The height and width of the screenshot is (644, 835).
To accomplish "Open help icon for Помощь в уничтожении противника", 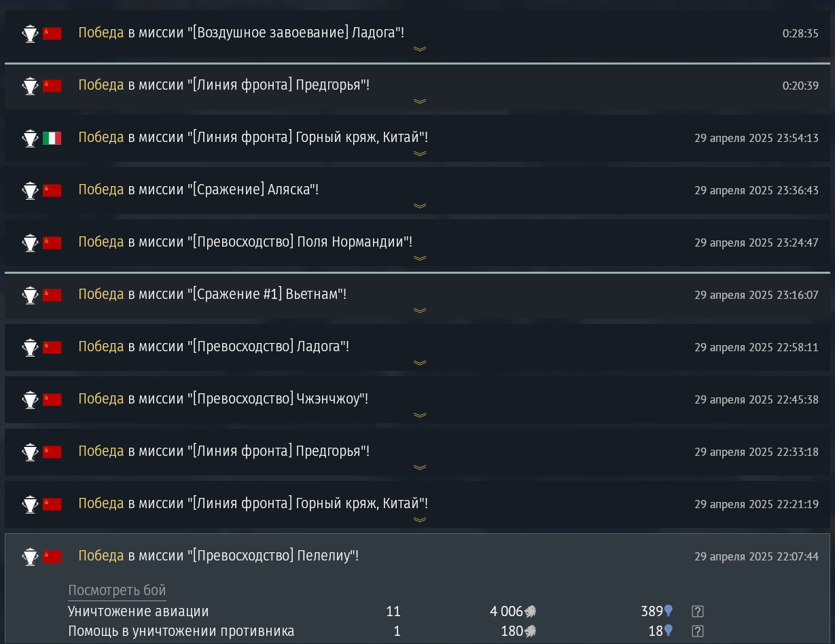I will [697, 631].
